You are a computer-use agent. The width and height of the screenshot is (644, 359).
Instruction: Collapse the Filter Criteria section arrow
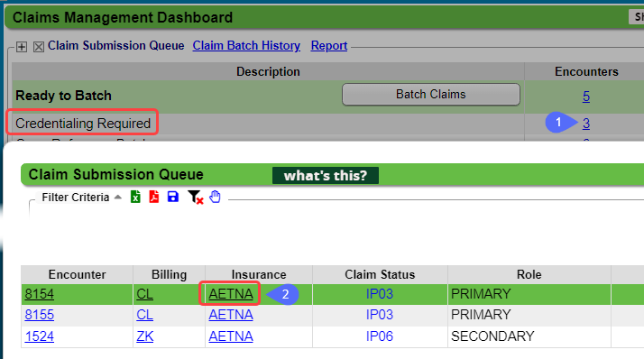click(118, 198)
